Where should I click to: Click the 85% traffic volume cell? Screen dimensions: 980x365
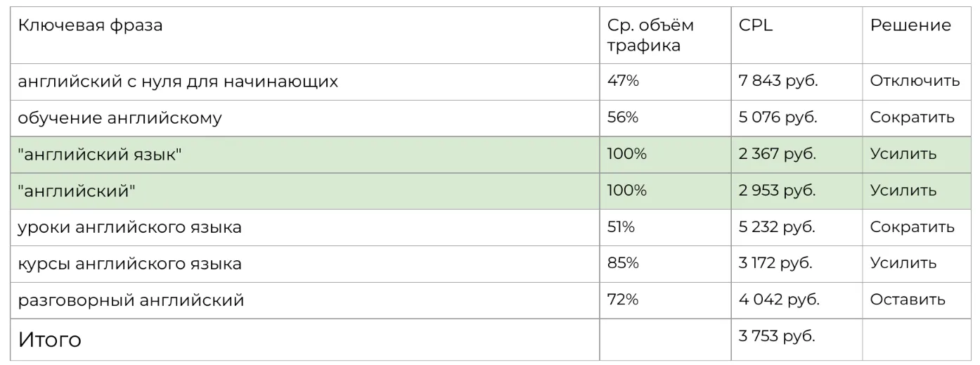623,264
